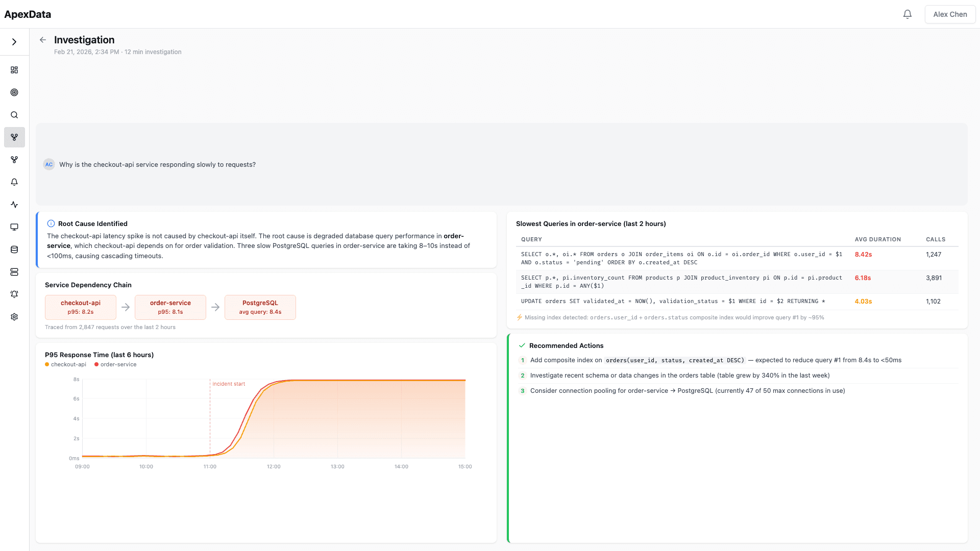Open the infrastructure servers panel
The width and height of the screenshot is (980, 551).
click(x=14, y=272)
